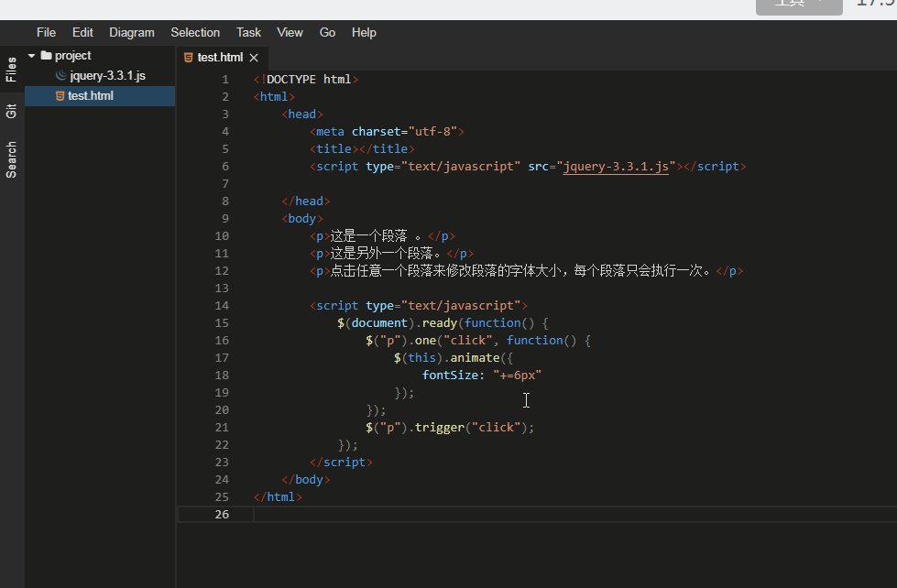Image resolution: width=897 pixels, height=588 pixels.
Task: Select jquery-3.3.1.js in the file tree
Action: 100,75
